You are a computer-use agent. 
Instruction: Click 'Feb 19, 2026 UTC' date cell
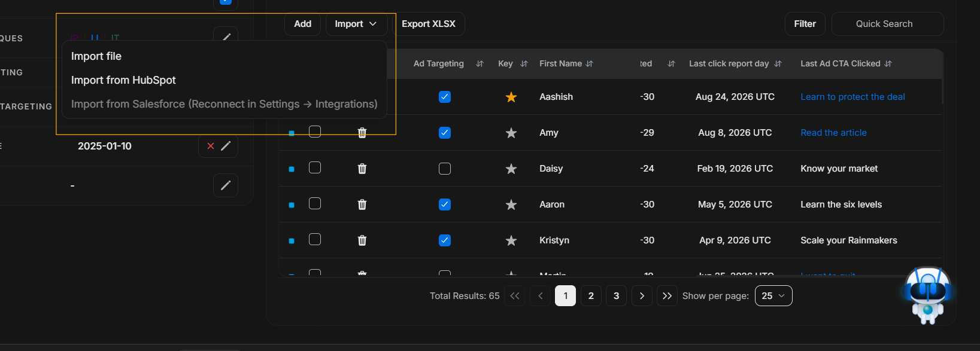click(735, 169)
